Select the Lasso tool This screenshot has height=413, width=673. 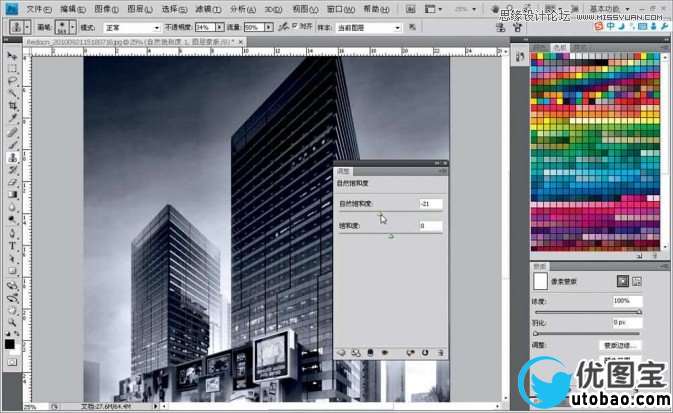12,81
